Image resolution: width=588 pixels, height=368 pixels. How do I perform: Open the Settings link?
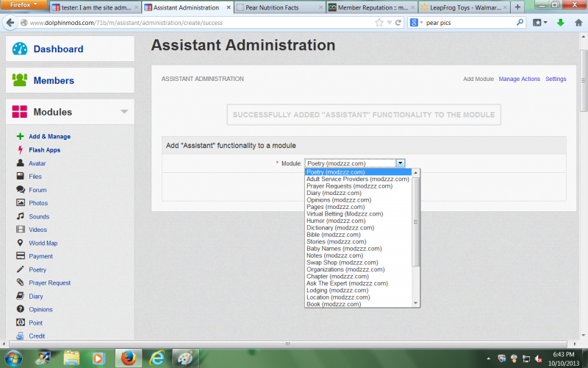(x=556, y=79)
